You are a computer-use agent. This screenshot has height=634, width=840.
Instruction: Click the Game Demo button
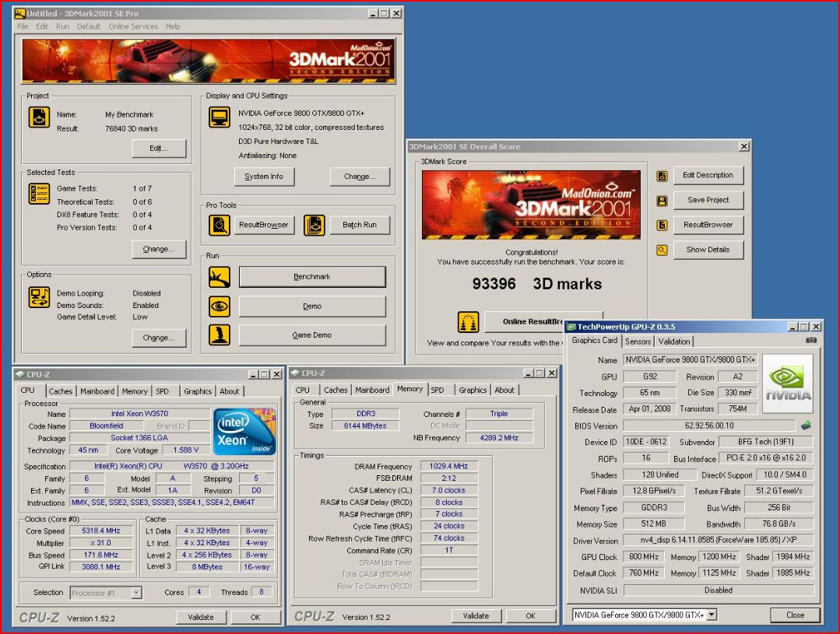pyautogui.click(x=312, y=335)
